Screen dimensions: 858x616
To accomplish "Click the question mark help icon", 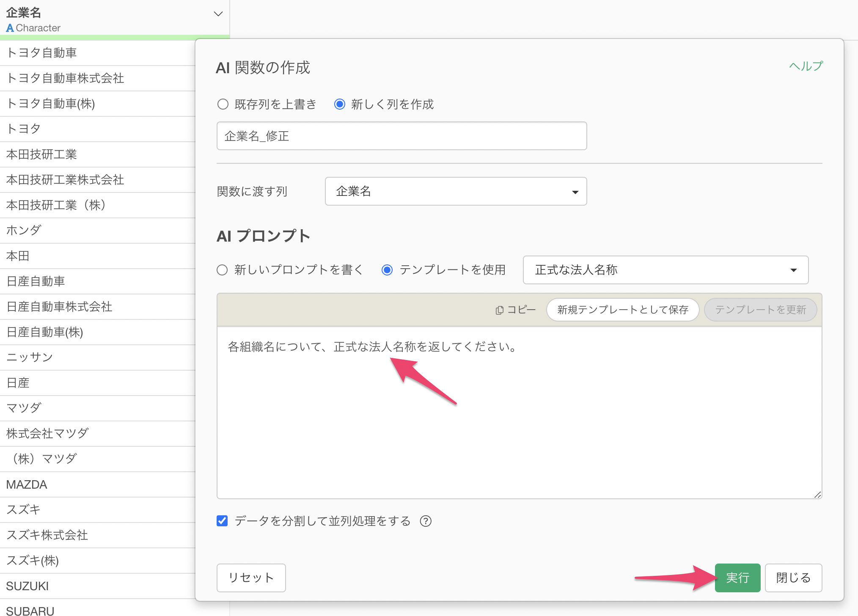I will [x=426, y=521].
